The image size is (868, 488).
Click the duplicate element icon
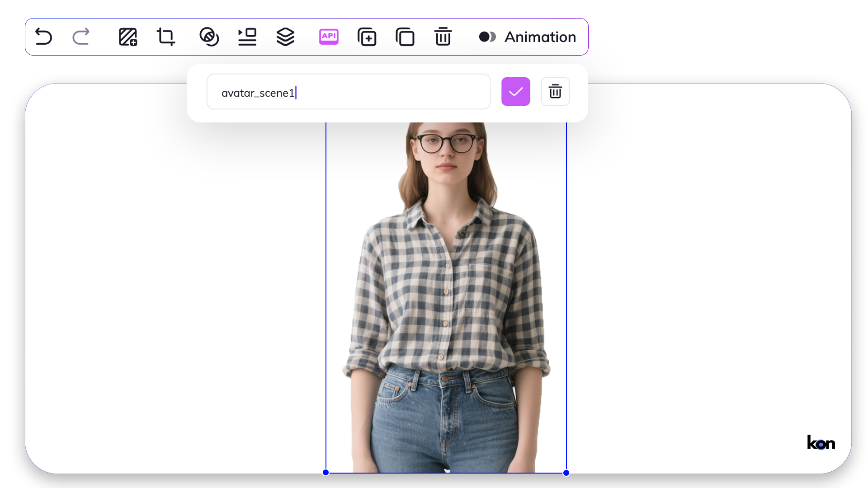(405, 37)
